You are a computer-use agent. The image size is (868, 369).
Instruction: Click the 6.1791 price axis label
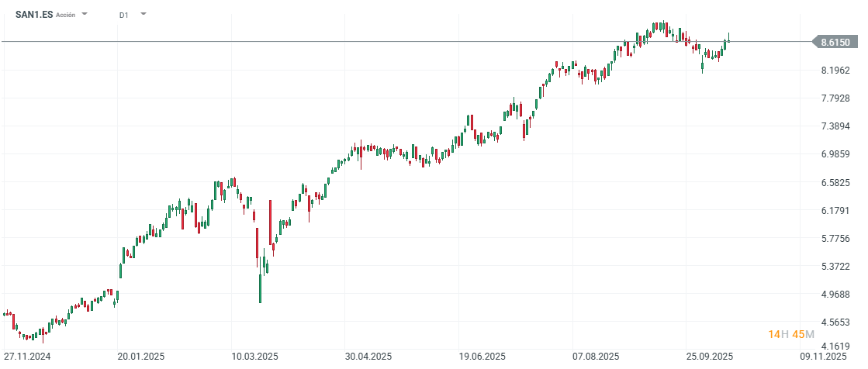835,211
